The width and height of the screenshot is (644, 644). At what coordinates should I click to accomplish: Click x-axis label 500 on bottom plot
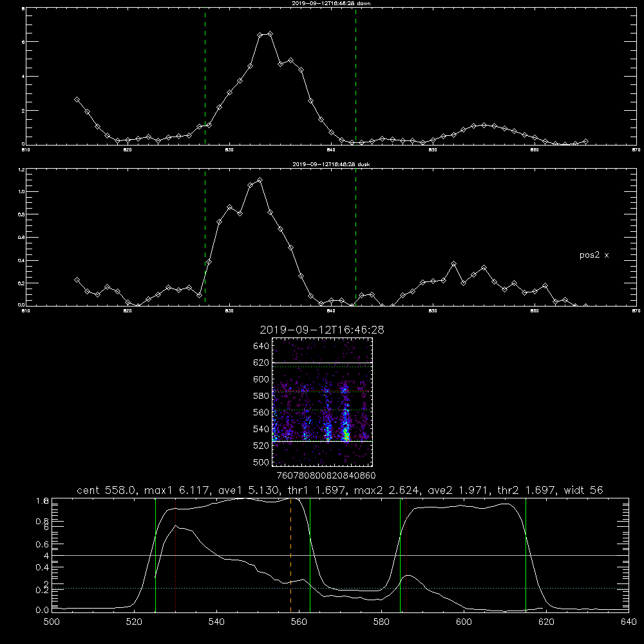point(52,622)
